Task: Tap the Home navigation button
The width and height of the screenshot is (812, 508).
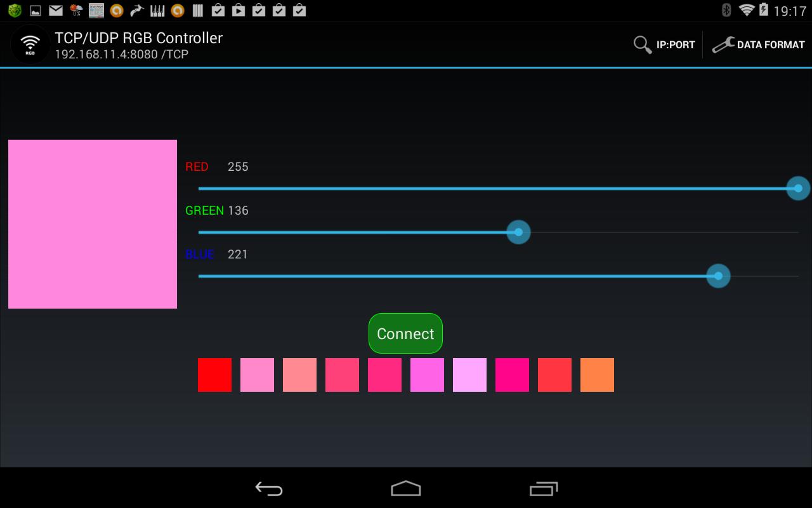Action: click(x=405, y=488)
